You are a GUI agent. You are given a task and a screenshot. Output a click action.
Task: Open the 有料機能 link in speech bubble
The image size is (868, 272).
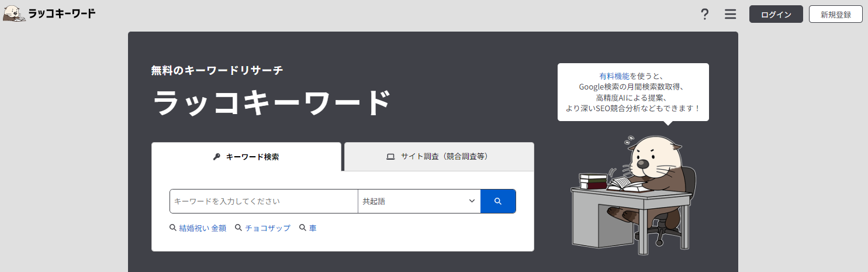pyautogui.click(x=614, y=76)
